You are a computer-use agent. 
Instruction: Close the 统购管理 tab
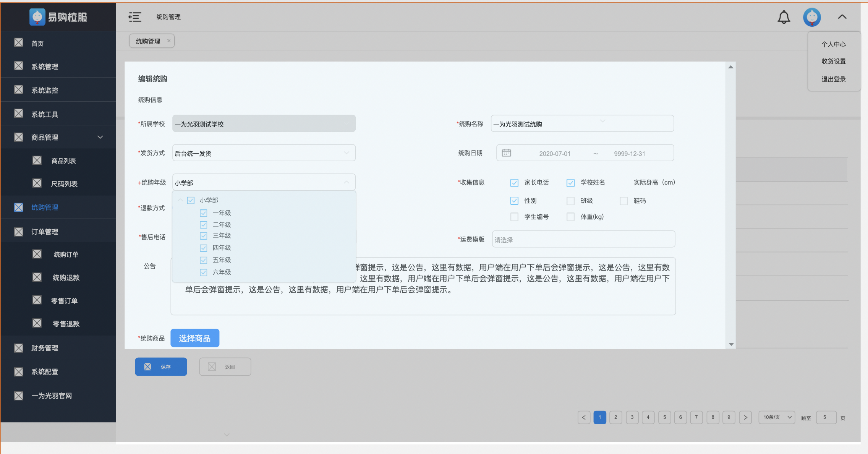pos(168,41)
